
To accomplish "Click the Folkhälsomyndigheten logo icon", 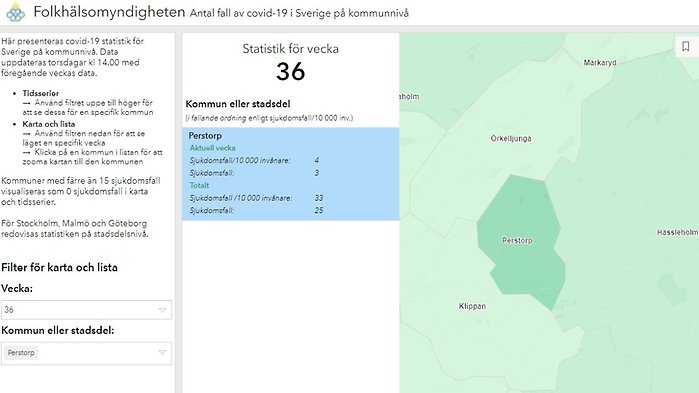I will tap(15, 12).
